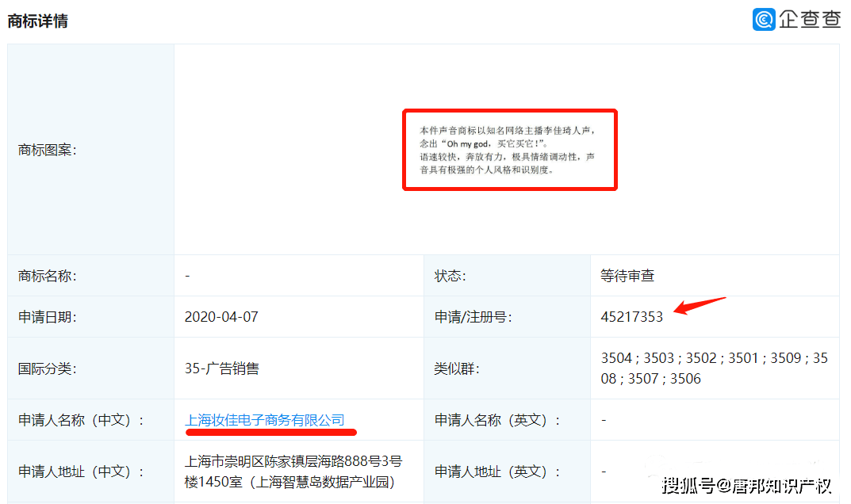Click the 国际分类 field label

click(48, 368)
